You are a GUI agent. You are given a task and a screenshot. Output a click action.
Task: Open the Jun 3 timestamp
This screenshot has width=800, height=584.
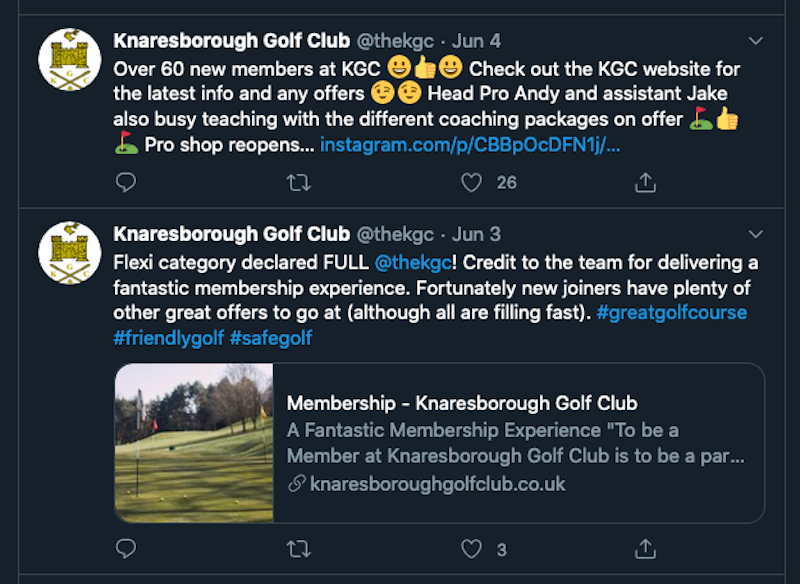click(x=477, y=234)
